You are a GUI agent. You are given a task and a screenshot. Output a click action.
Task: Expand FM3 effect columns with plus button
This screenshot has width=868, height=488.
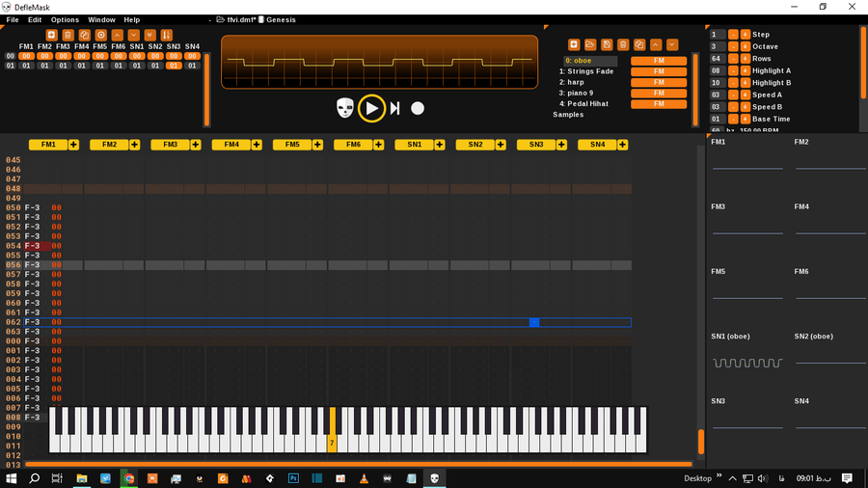(196, 145)
